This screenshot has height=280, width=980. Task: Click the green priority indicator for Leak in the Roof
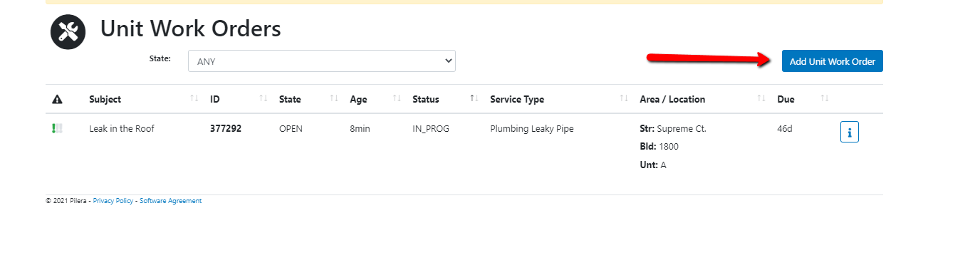point(57,129)
